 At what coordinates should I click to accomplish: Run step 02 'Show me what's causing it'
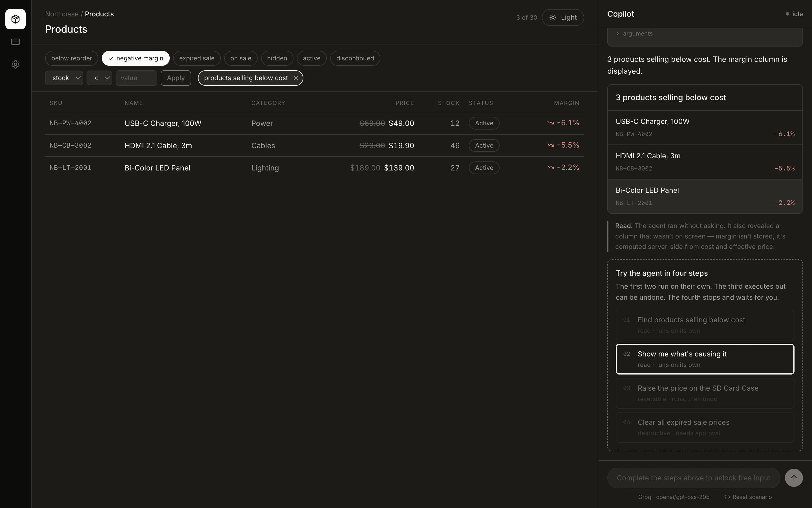click(x=705, y=359)
